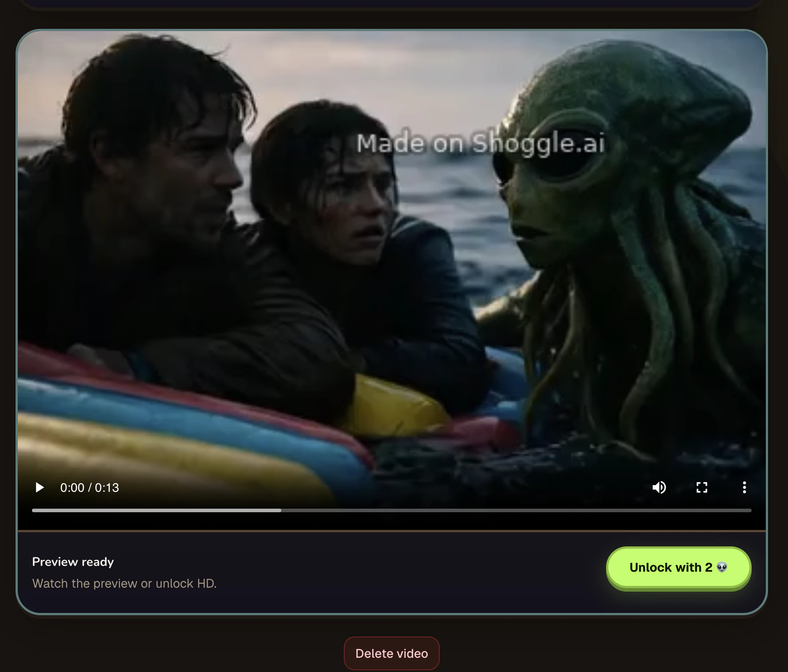
Task: Click the Delete video button
Action: click(x=392, y=653)
